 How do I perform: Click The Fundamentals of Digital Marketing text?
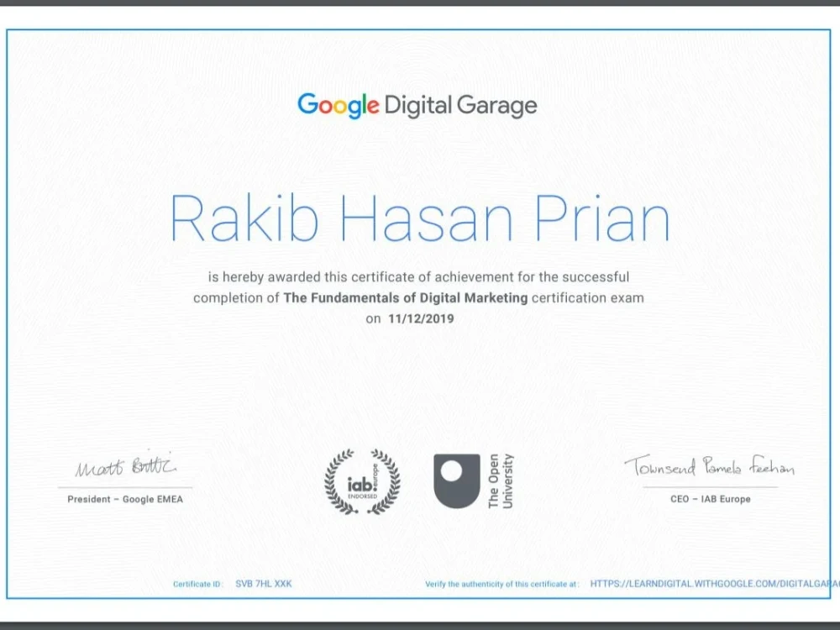406,298
